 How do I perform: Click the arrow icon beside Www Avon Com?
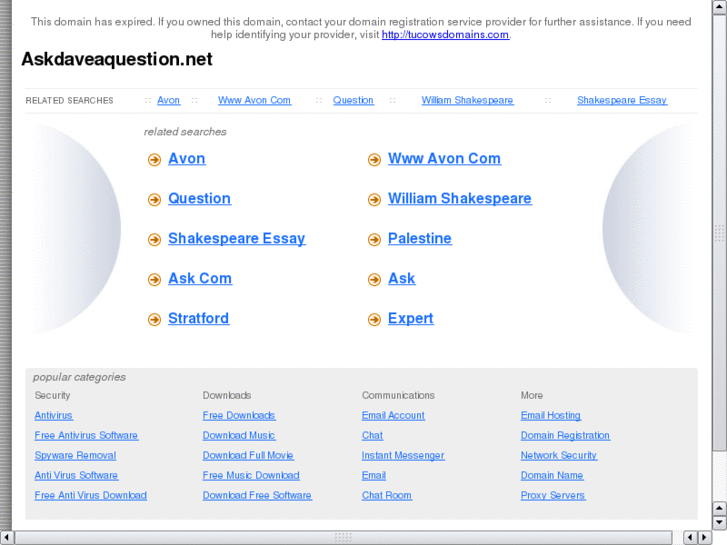pyautogui.click(x=374, y=160)
